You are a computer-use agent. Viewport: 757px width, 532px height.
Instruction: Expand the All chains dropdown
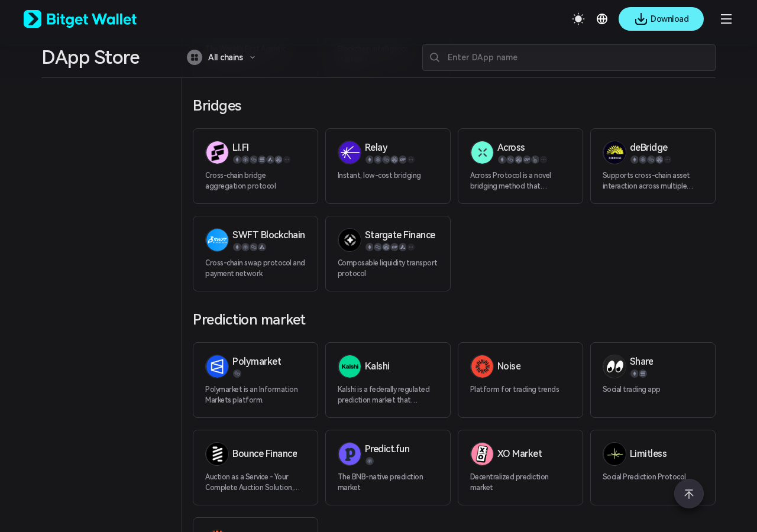pos(222,57)
